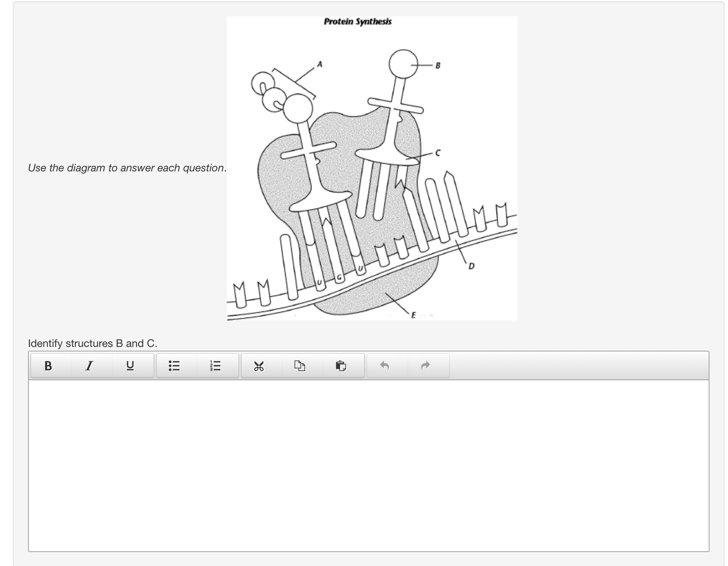Image resolution: width=728 pixels, height=566 pixels.
Task: Apply italic formatting with the I button
Action: tap(89, 366)
